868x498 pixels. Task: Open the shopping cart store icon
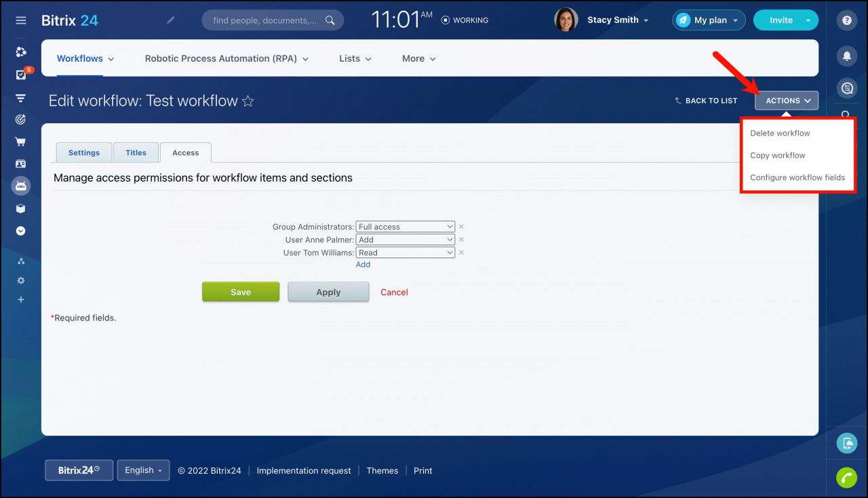pos(21,142)
